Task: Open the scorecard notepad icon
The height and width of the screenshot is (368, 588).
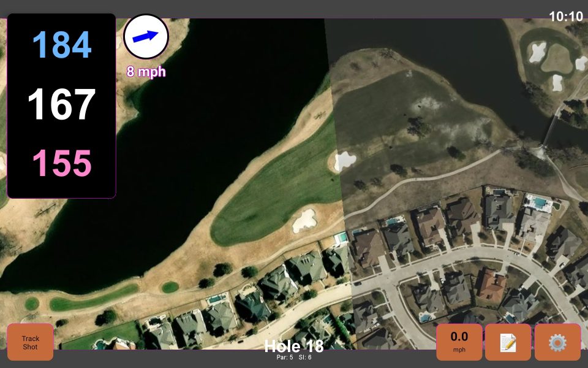Action: [508, 342]
